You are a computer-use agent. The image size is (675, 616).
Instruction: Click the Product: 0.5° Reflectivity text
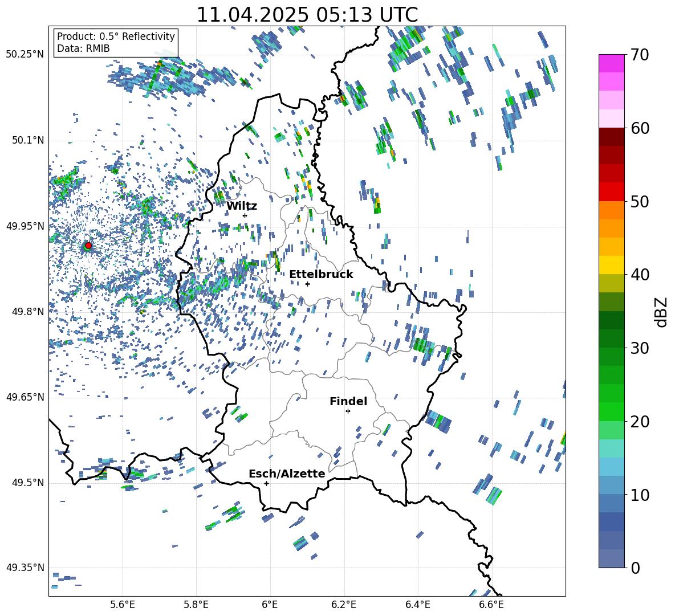[116, 36]
